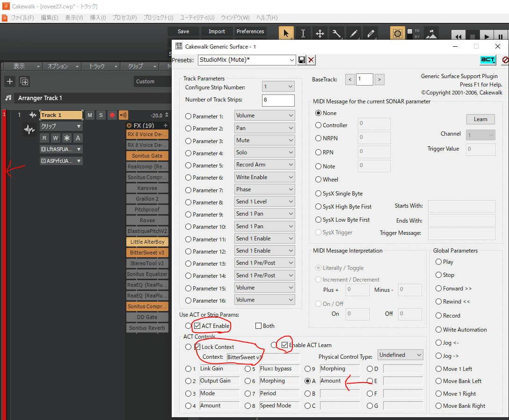The height and width of the screenshot is (420, 509).
Task: Save preset with the floppy disk icon
Action: point(302,60)
